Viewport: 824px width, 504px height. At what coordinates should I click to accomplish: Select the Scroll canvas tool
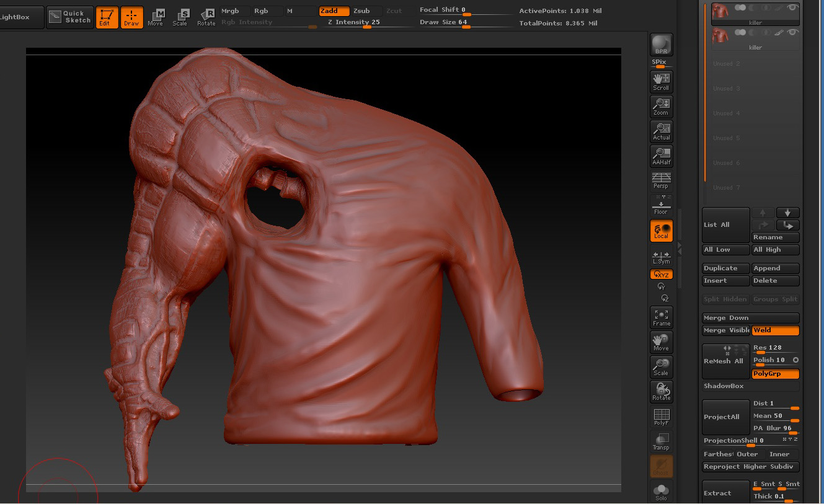click(661, 81)
